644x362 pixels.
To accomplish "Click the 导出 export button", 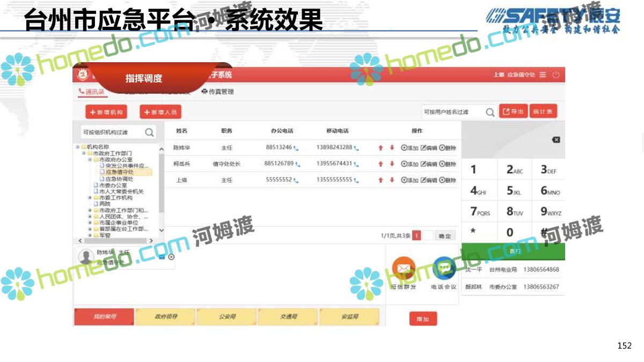I will 513,112.
